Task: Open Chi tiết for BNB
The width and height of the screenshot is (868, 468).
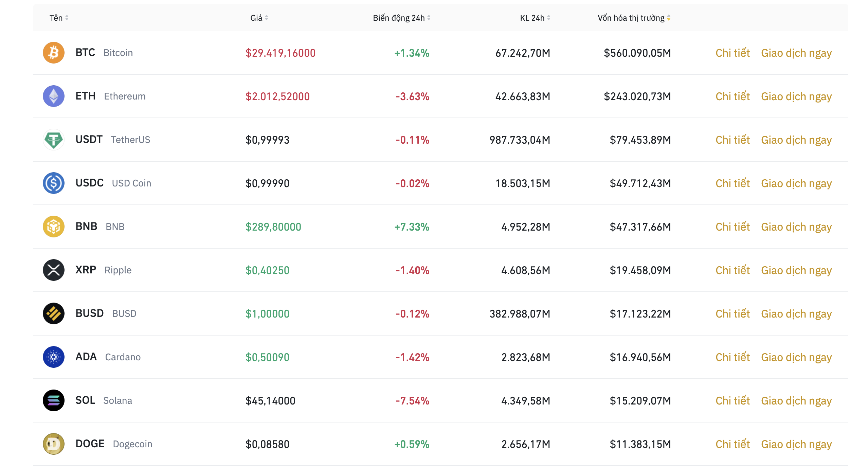Action: (733, 227)
